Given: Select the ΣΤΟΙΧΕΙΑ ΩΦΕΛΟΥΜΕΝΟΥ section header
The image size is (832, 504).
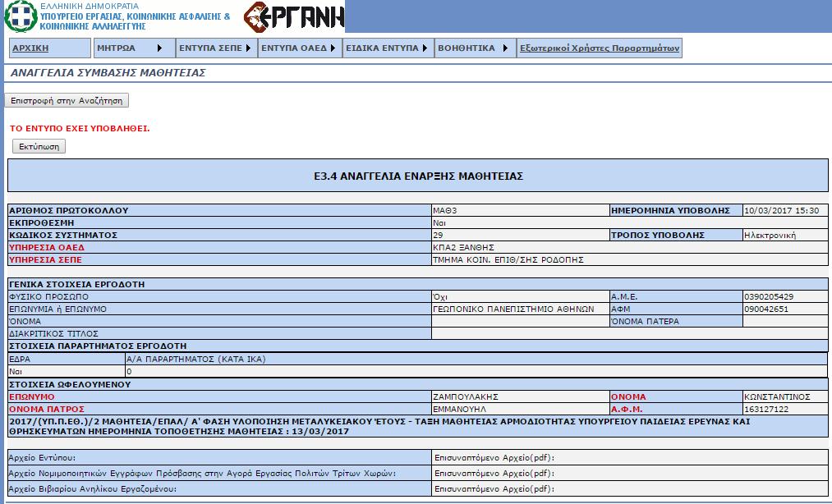Looking at the screenshot, I should pyautogui.click(x=70, y=385).
